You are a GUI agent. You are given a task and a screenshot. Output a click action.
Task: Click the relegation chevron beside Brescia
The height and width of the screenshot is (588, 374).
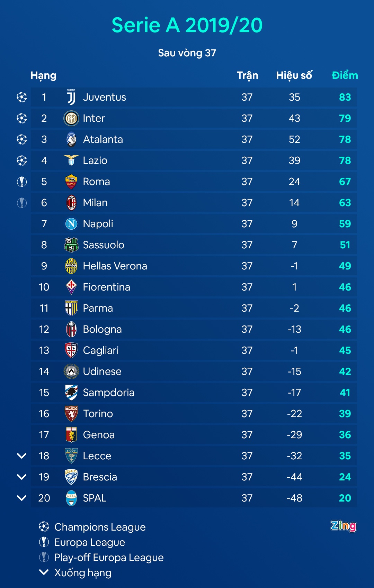pyautogui.click(x=22, y=477)
